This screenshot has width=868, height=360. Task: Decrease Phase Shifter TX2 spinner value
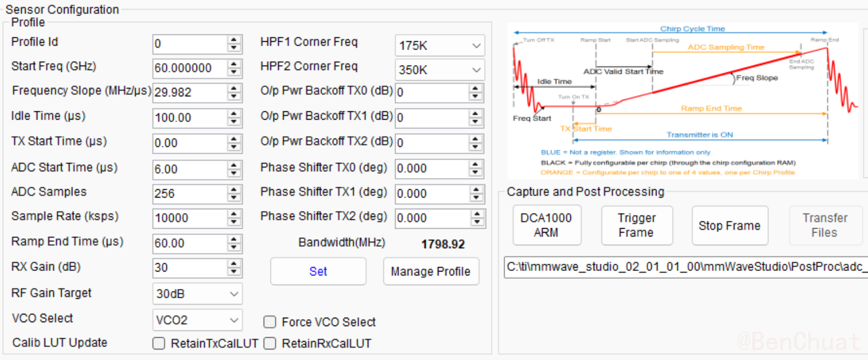click(x=477, y=223)
